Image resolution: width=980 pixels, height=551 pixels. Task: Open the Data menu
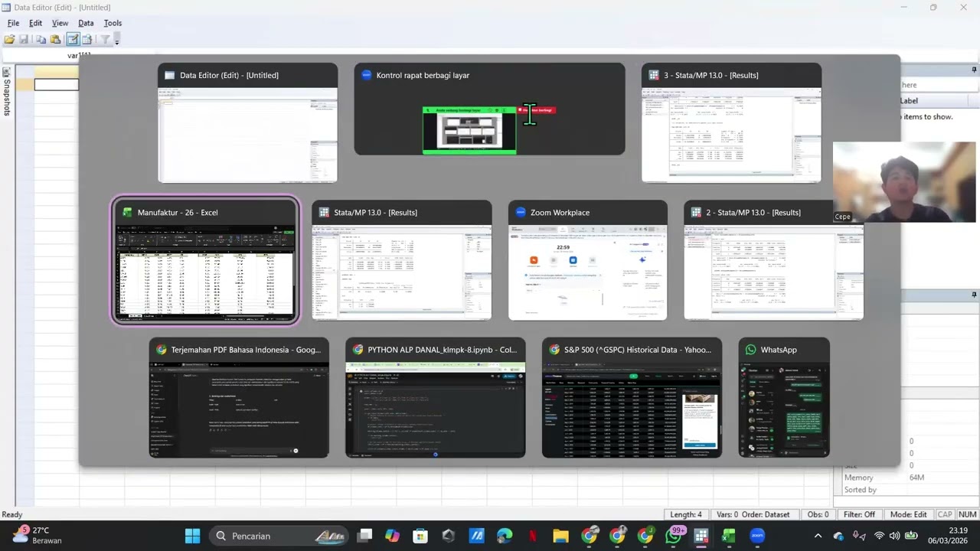click(86, 23)
